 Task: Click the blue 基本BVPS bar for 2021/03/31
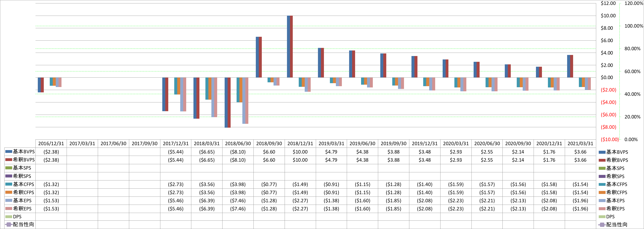(x=568, y=66)
